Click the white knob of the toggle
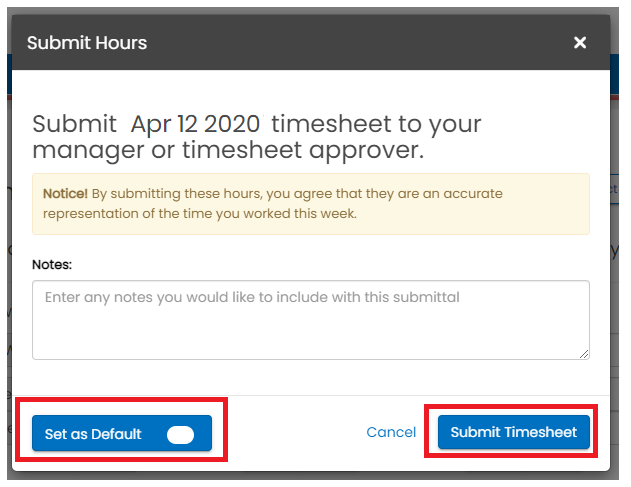 182,434
